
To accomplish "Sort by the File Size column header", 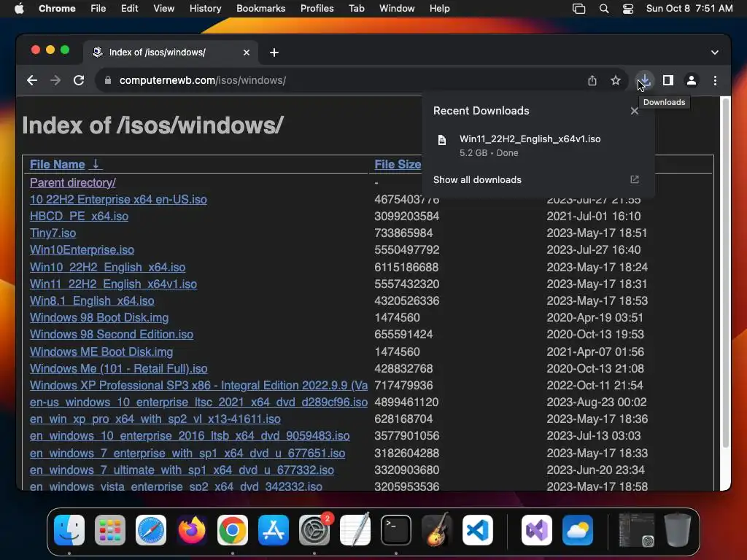I will coord(398,164).
